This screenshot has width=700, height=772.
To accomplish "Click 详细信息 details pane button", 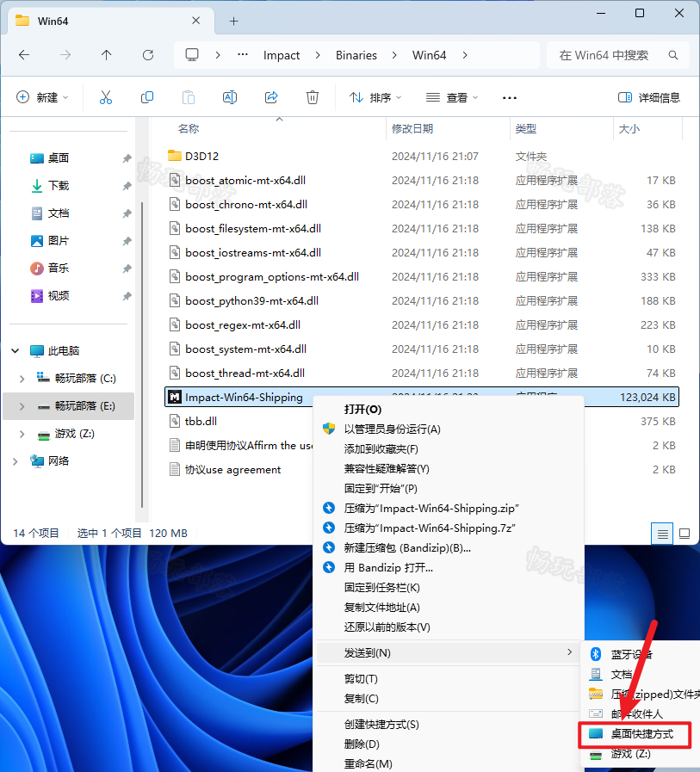I will click(x=649, y=97).
